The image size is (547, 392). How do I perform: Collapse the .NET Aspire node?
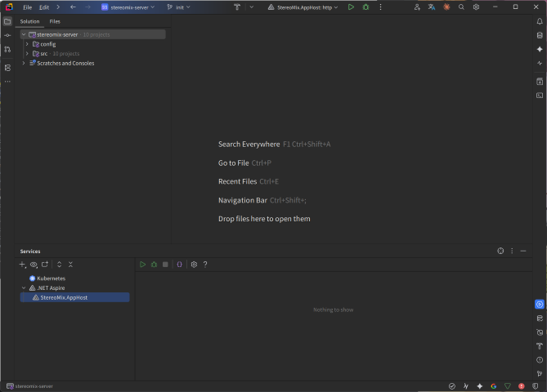point(24,288)
